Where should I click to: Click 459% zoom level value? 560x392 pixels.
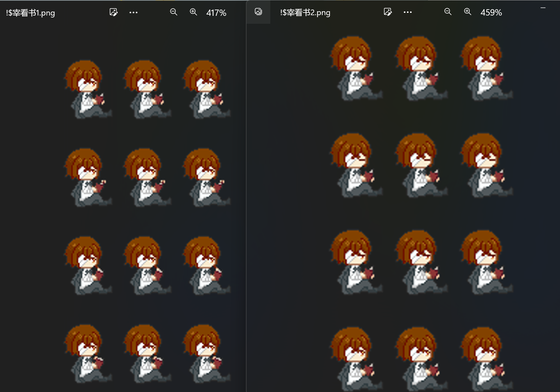[491, 13]
